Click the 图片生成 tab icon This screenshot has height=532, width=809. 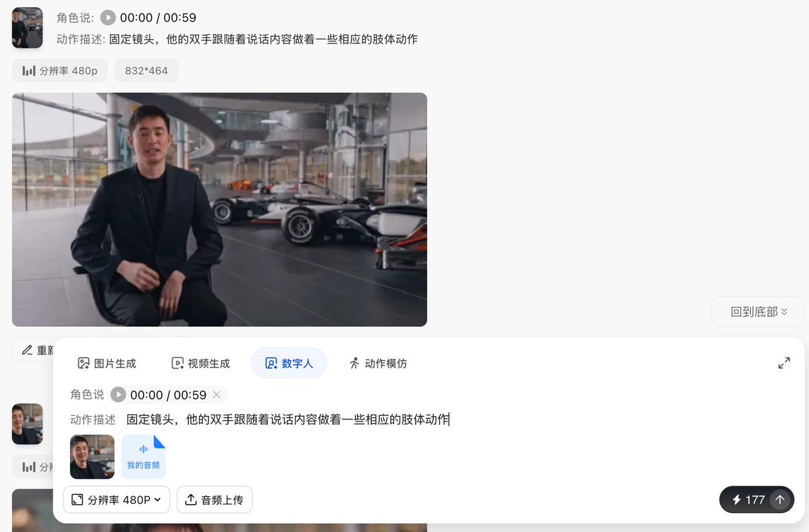click(x=83, y=363)
